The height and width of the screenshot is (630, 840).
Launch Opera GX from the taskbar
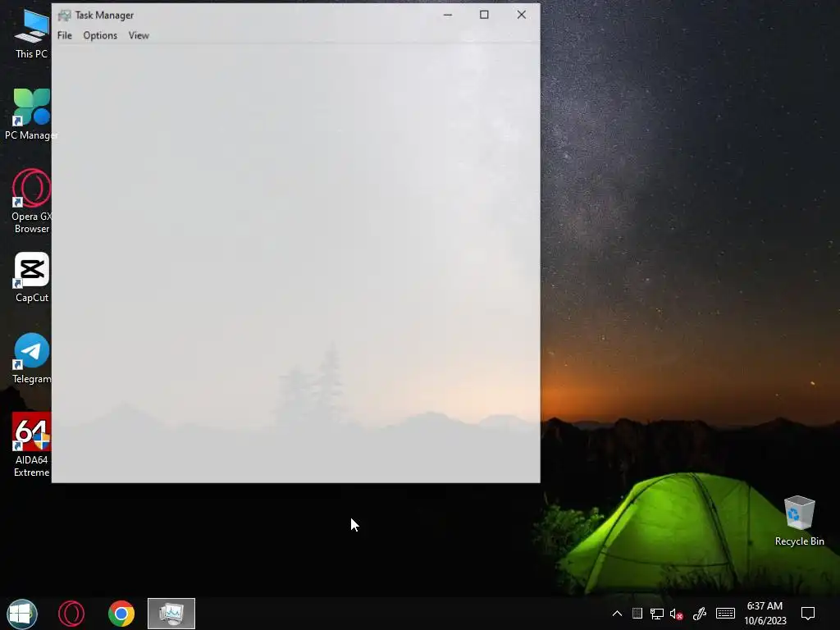click(x=71, y=614)
